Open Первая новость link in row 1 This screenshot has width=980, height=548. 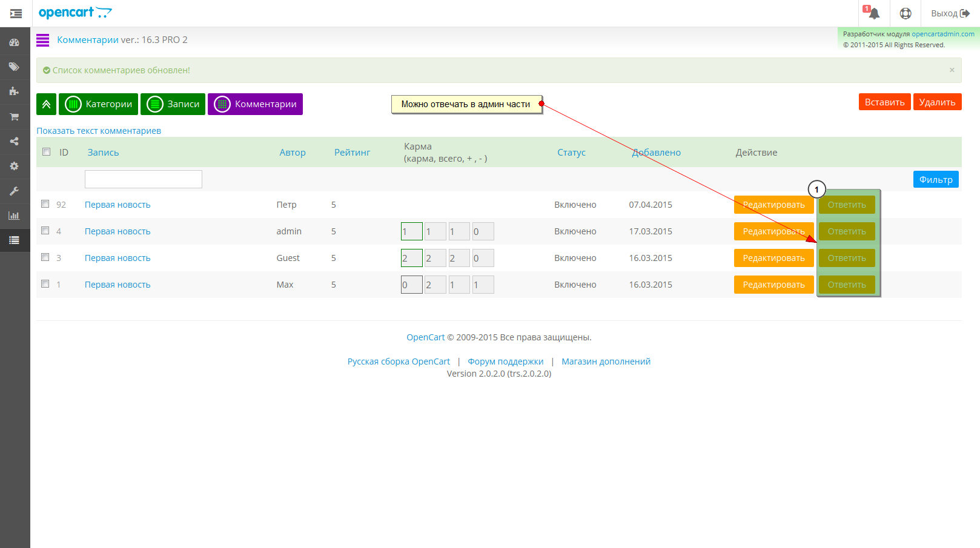point(118,285)
